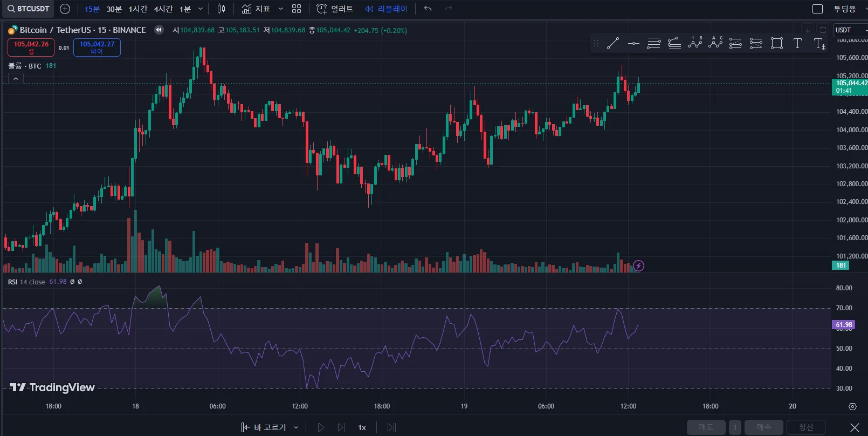The image size is (868, 436).
Task: Select the anchored text tool
Action: [x=819, y=44]
